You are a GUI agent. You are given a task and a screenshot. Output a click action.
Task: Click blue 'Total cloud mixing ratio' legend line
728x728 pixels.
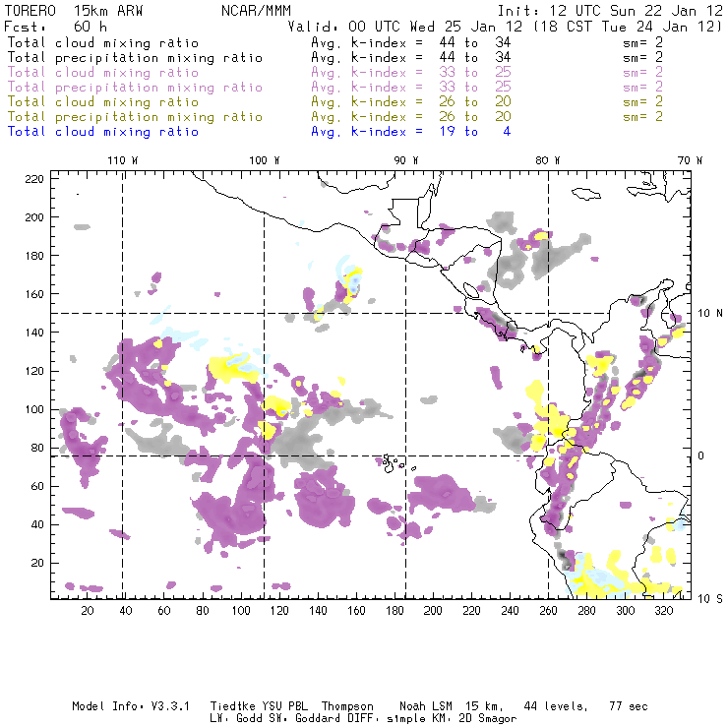103,132
